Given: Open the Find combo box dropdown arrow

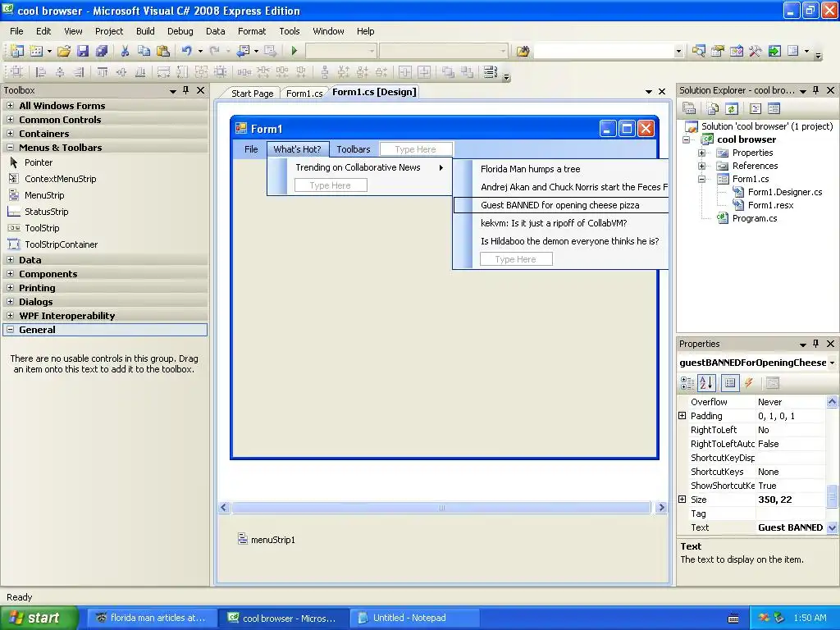Looking at the screenshot, I should [678, 52].
